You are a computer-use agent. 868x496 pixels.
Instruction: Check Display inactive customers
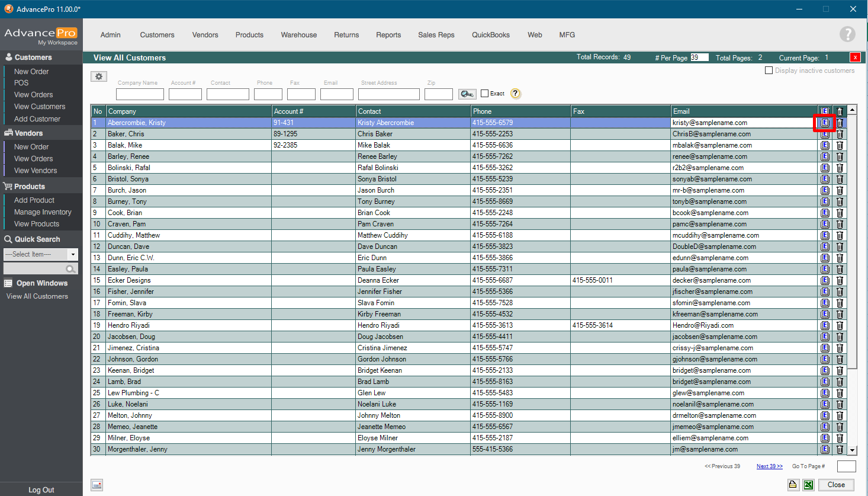click(x=769, y=71)
